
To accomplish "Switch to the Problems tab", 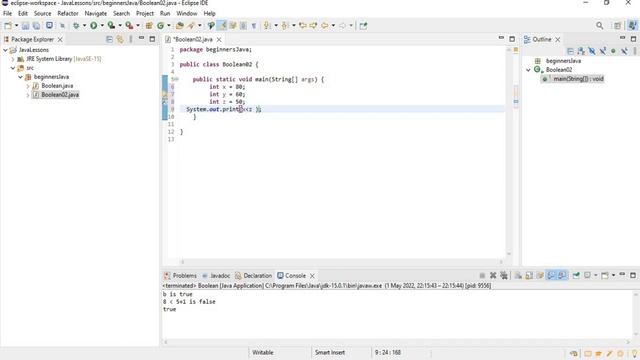I will coord(180,276).
